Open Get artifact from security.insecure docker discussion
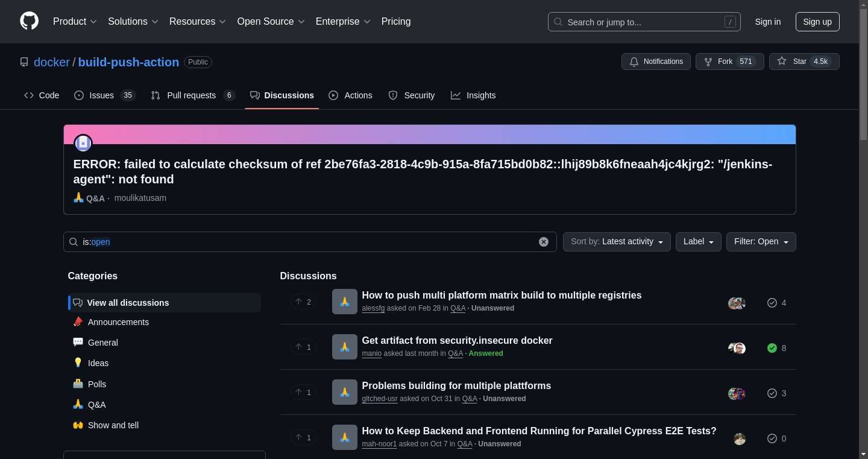Image resolution: width=868 pixels, height=459 pixels. [457, 341]
